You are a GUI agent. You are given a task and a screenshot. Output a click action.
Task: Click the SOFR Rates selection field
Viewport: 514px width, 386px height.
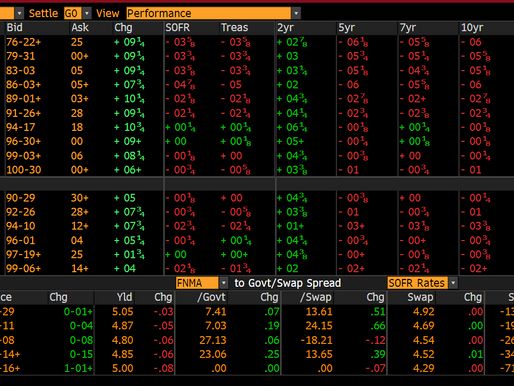418,283
